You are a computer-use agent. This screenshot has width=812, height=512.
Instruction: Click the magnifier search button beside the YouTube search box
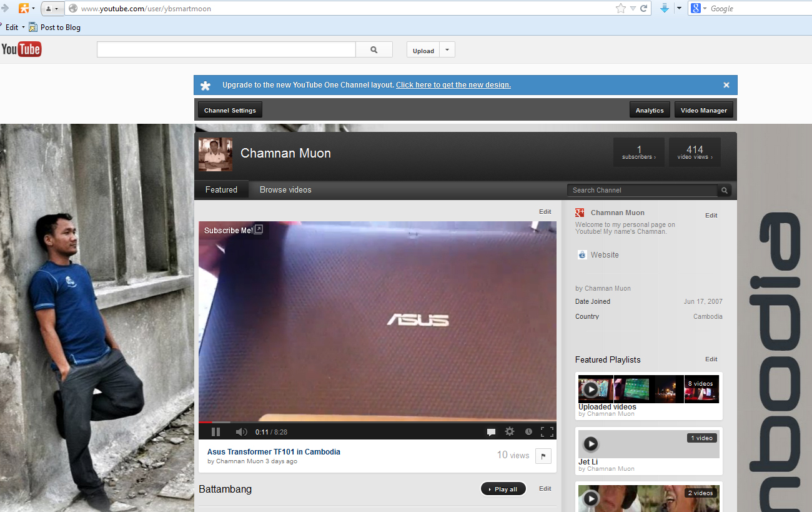374,50
